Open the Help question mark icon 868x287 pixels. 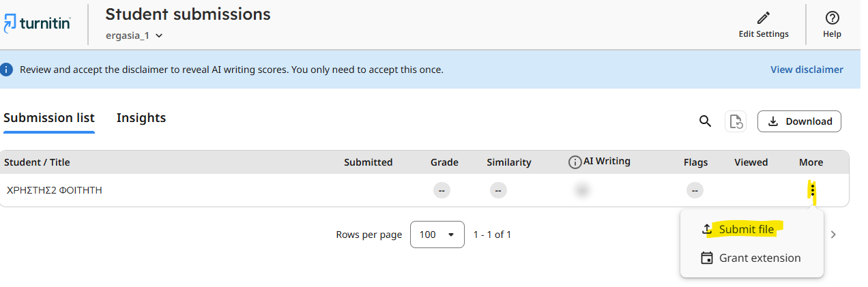(x=832, y=18)
